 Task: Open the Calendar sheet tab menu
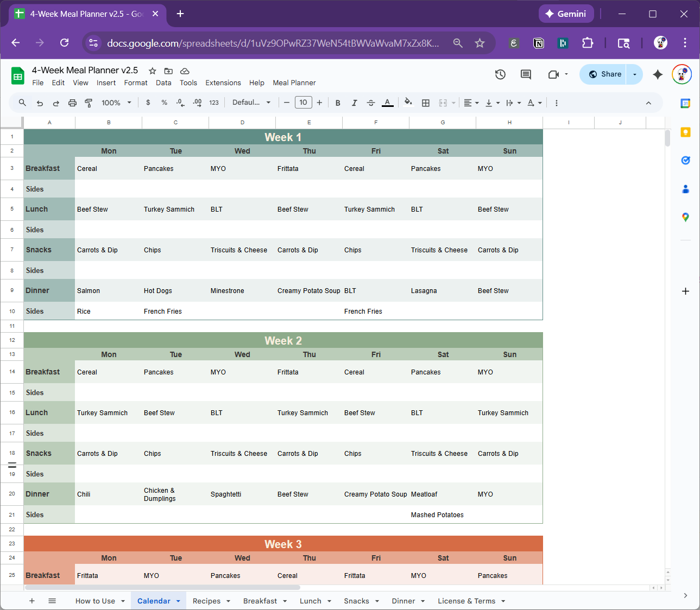pyautogui.click(x=178, y=601)
